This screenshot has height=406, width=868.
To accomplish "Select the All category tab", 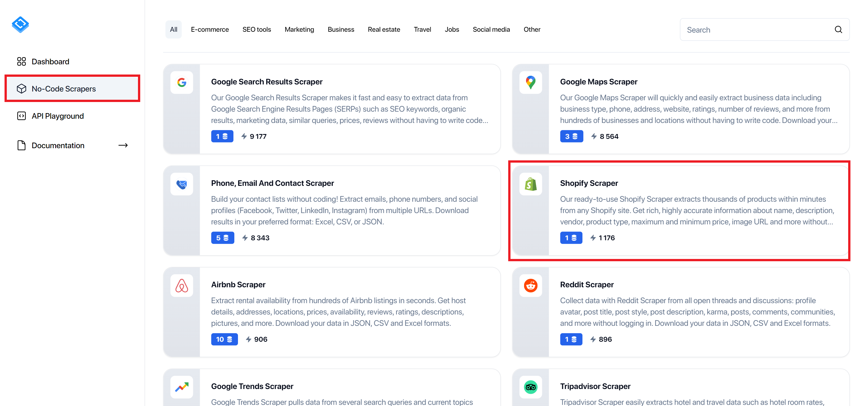I will [x=174, y=29].
